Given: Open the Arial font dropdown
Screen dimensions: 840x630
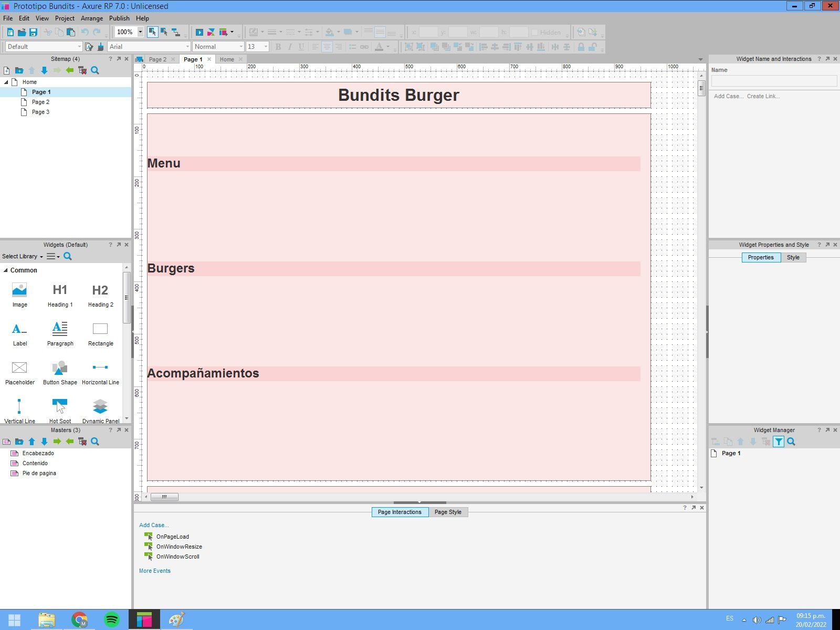Looking at the screenshot, I should [187, 47].
